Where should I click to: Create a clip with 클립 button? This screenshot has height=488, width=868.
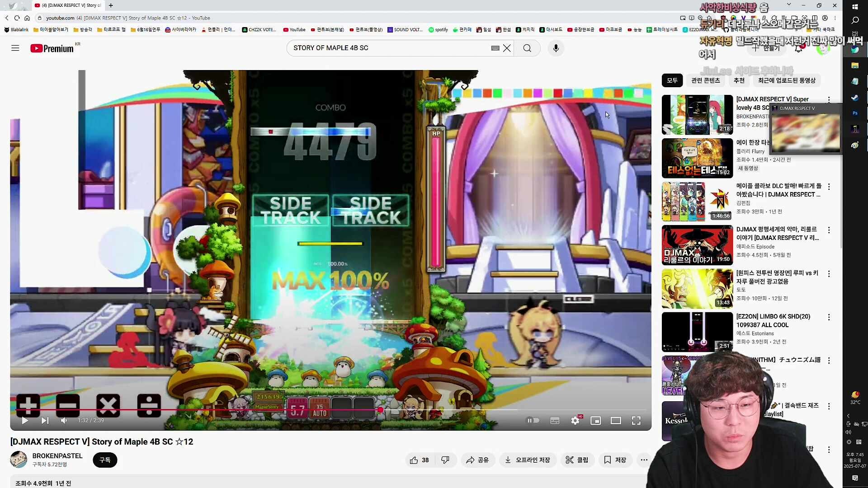coord(577,460)
